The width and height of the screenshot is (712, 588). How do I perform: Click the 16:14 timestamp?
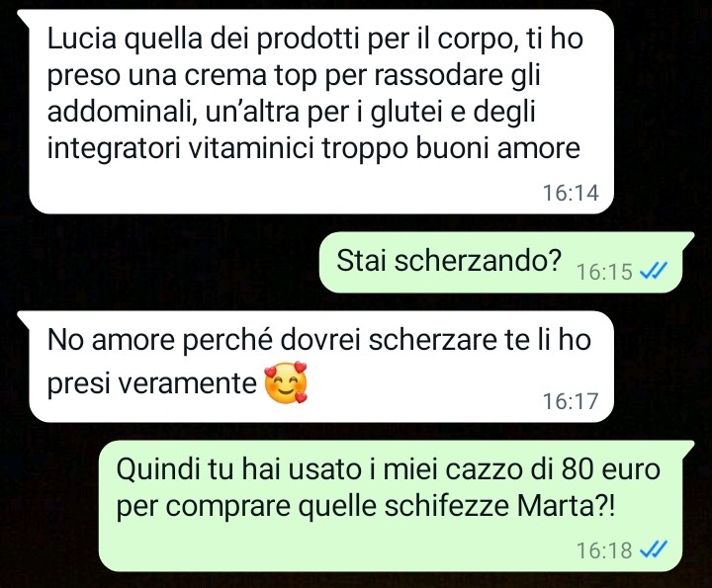(571, 193)
